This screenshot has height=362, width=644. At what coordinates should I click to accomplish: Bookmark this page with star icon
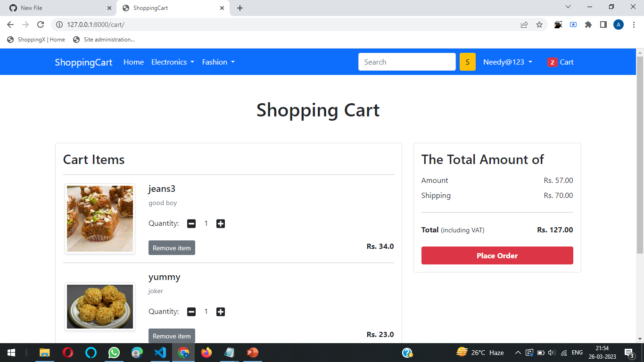click(x=539, y=25)
